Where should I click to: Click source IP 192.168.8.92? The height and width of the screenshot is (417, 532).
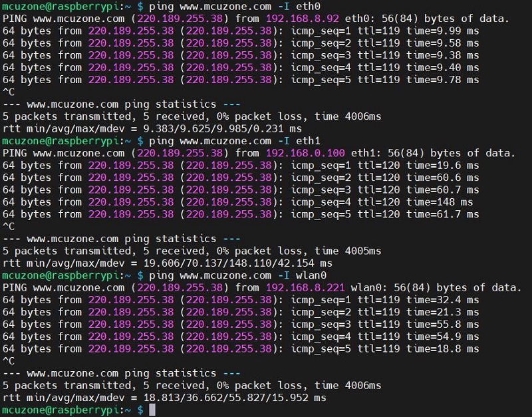pos(303,19)
